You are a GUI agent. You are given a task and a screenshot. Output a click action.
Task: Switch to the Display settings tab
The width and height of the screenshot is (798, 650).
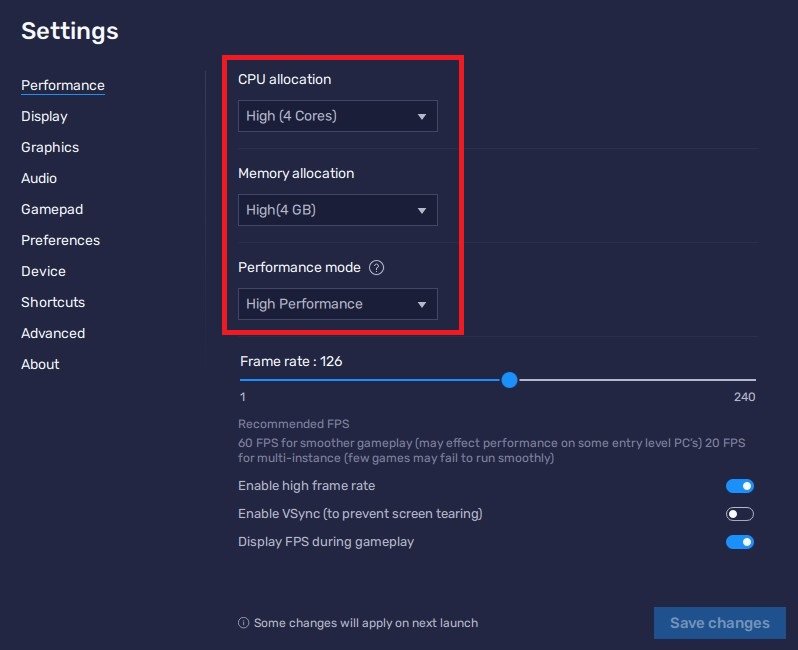[x=44, y=116]
